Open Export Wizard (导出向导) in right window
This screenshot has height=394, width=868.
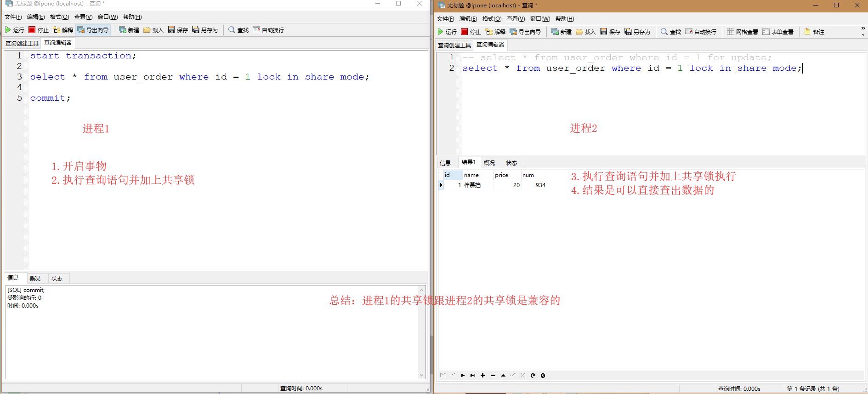tap(525, 32)
